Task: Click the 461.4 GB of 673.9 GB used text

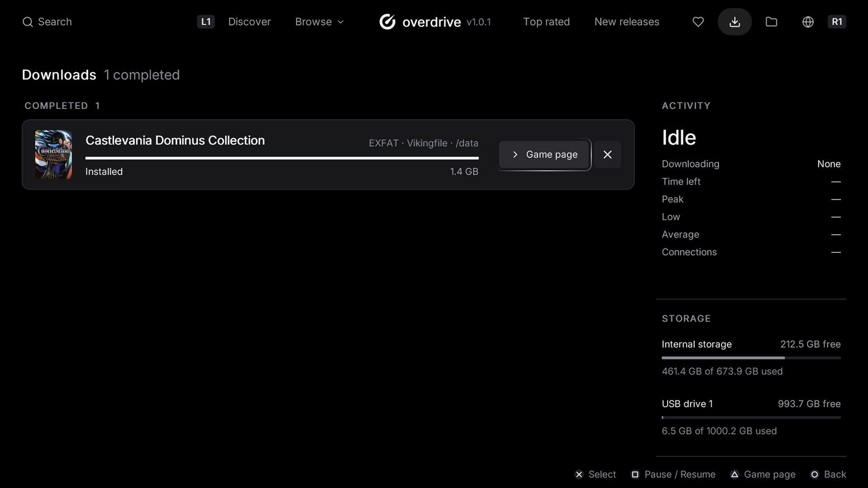Action: [722, 371]
